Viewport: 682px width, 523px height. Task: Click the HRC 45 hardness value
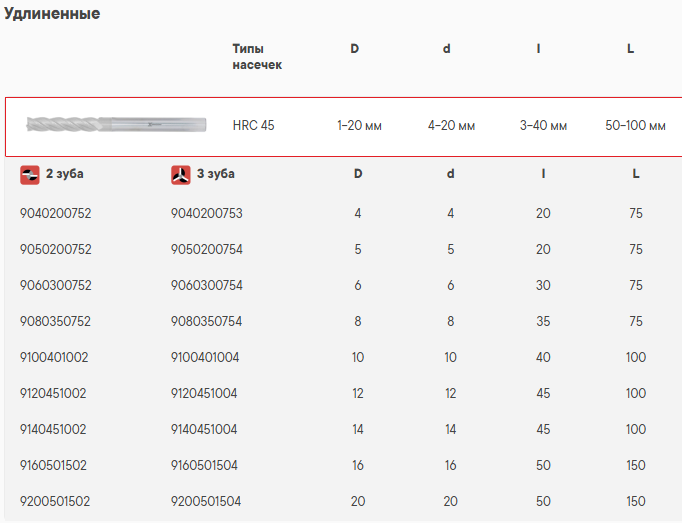click(253, 126)
